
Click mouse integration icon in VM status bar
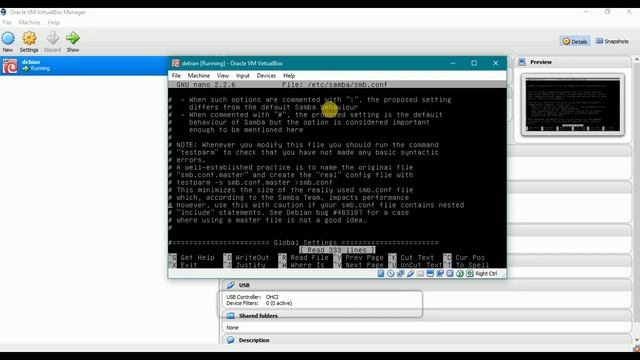tap(460, 273)
